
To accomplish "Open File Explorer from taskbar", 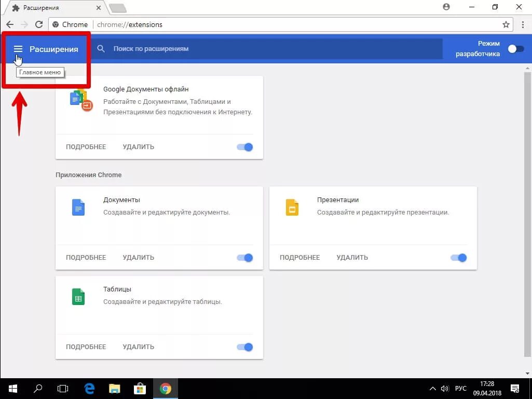I will [x=114, y=389].
